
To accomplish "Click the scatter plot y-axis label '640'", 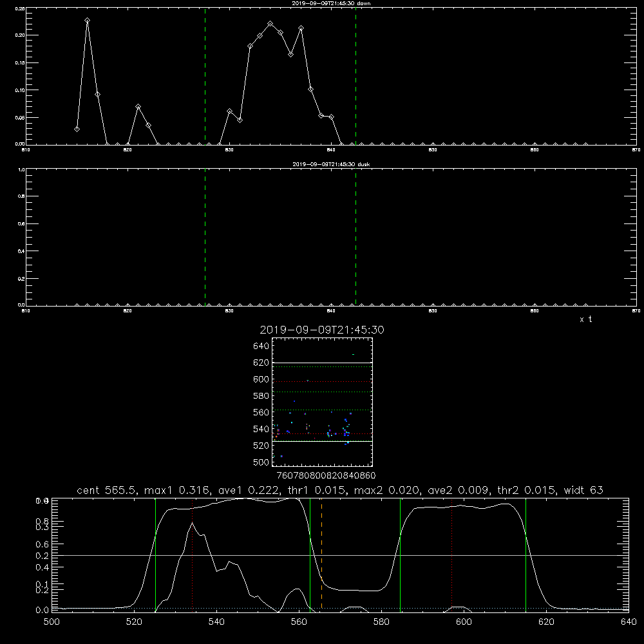I will [x=261, y=346].
